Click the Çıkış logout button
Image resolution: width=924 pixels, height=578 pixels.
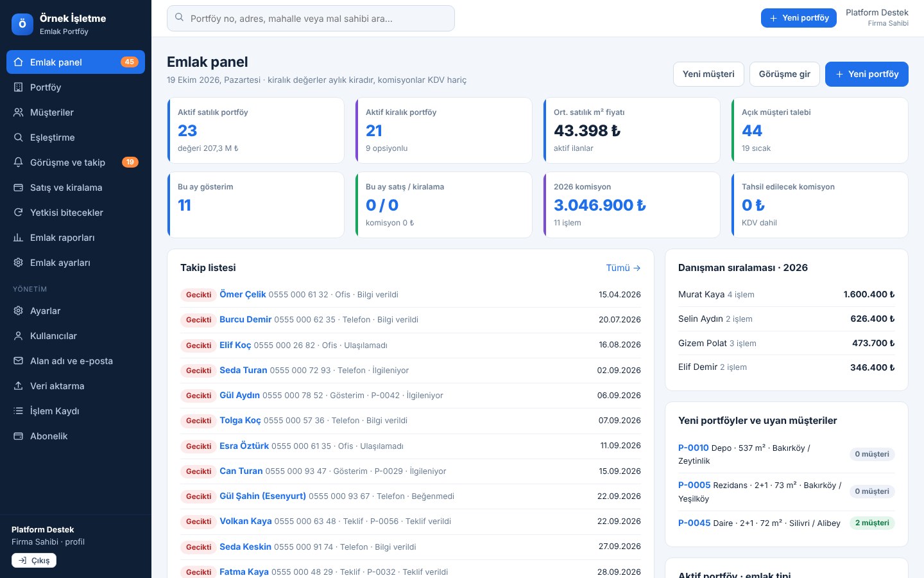coord(34,561)
